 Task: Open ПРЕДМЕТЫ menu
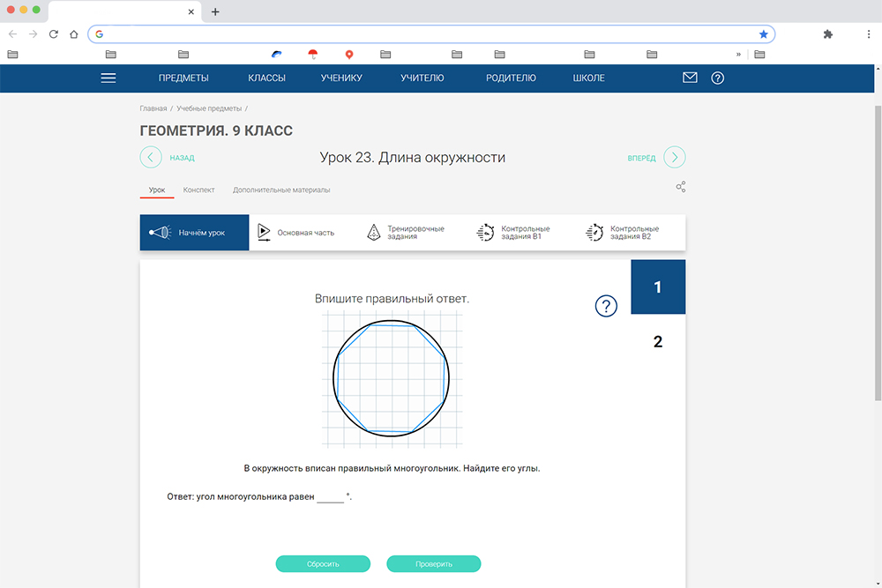(x=183, y=78)
